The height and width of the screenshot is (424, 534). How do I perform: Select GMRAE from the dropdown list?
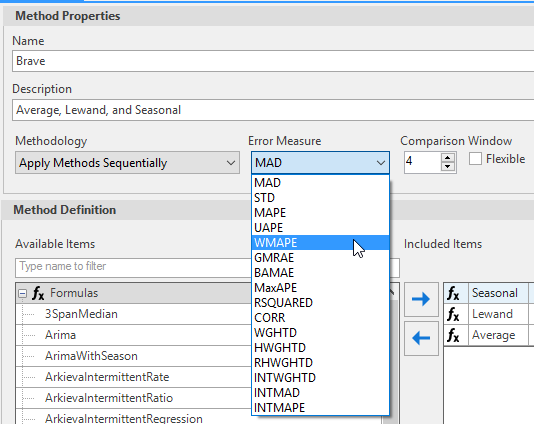[x=320, y=258]
